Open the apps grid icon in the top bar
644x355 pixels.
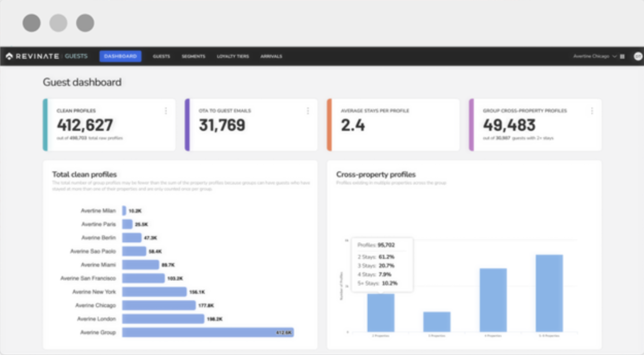click(x=622, y=56)
